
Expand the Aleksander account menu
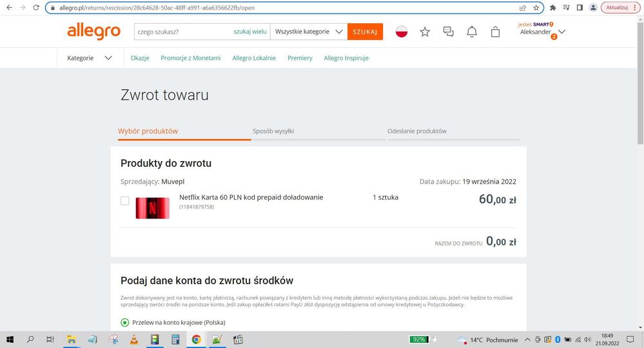[x=542, y=32]
